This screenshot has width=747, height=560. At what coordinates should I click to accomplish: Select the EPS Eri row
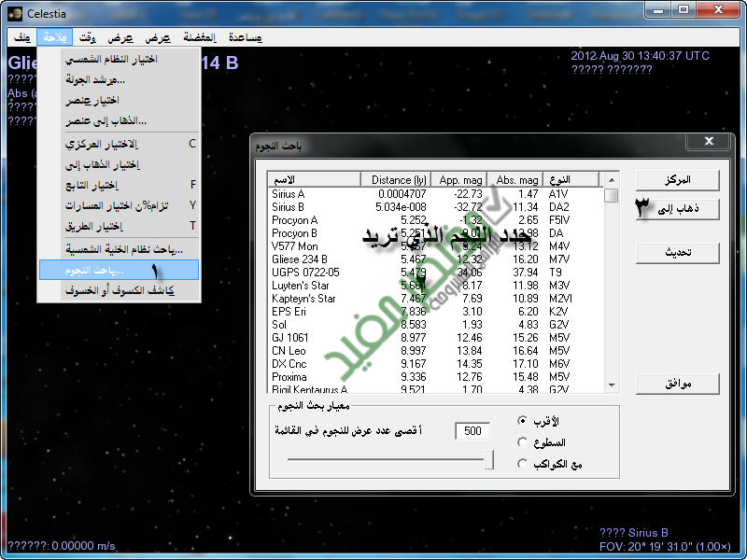[x=435, y=312]
